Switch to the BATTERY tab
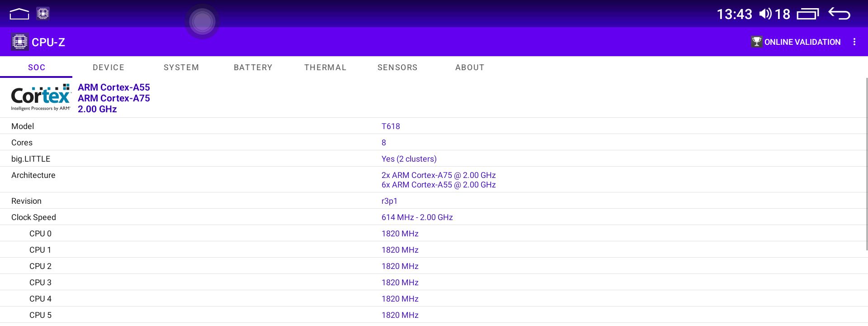Viewport: 868px width, 326px height. click(x=253, y=67)
